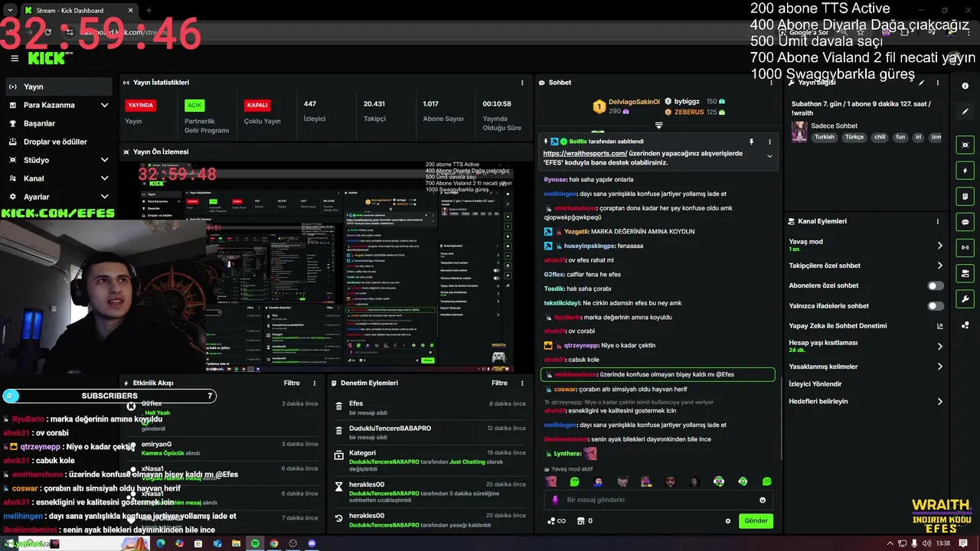Toggle the moderation log document icon in right toolbar

pos(965,196)
